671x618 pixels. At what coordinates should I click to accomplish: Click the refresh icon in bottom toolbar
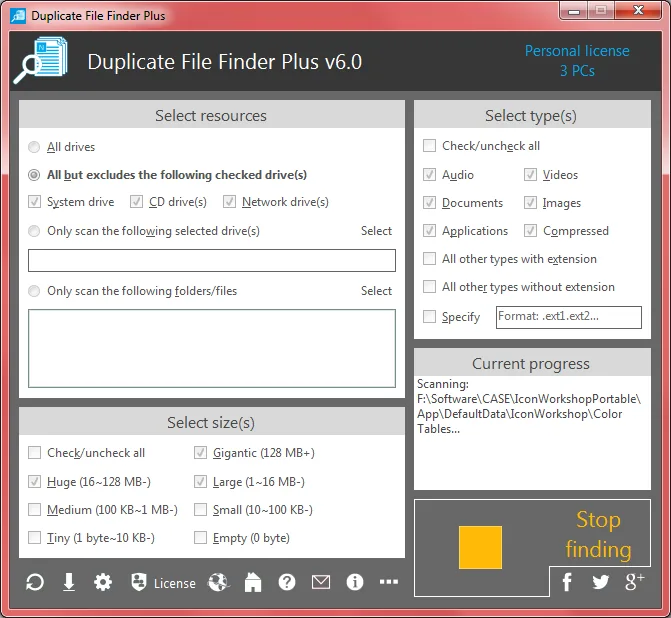[35, 582]
